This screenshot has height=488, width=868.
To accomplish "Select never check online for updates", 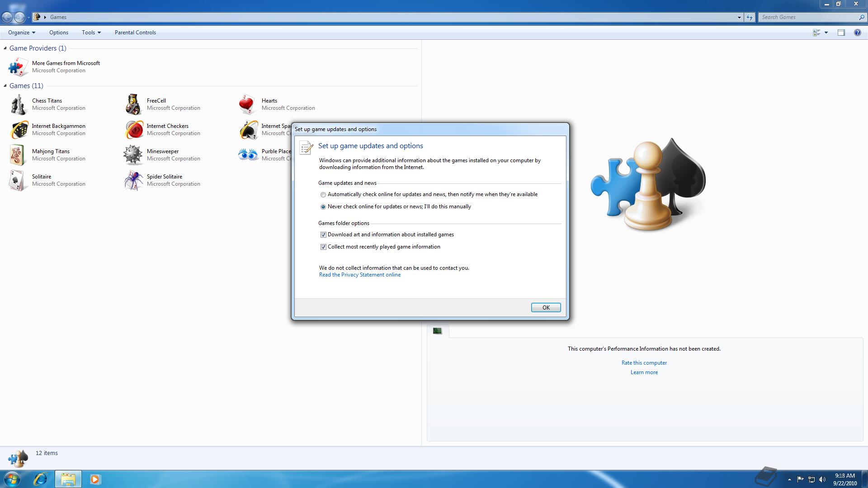I will (323, 207).
